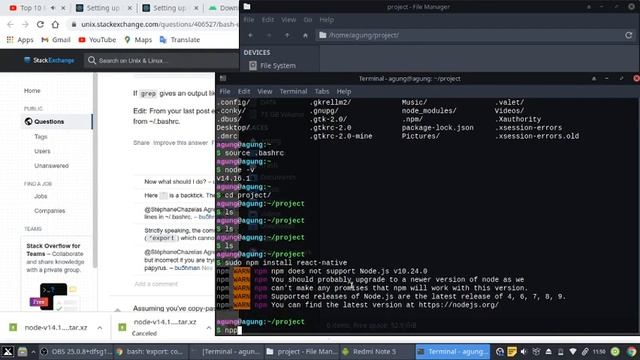Open Unanswered in the sidebar
The image size is (640, 360).
point(51,166)
